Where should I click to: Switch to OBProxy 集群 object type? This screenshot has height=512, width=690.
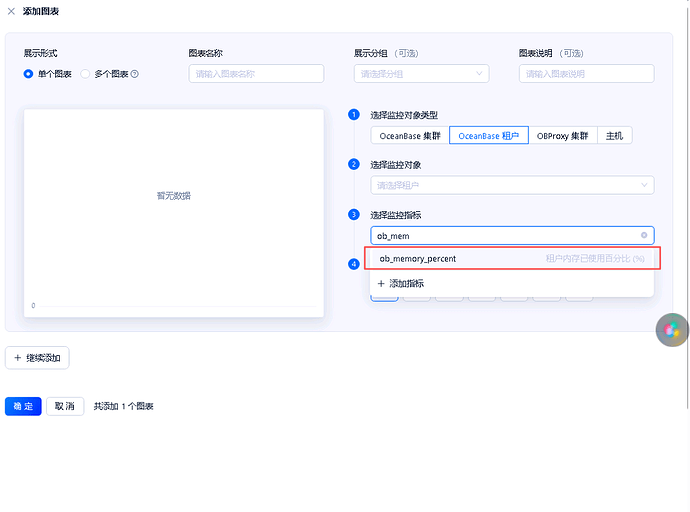tap(562, 135)
